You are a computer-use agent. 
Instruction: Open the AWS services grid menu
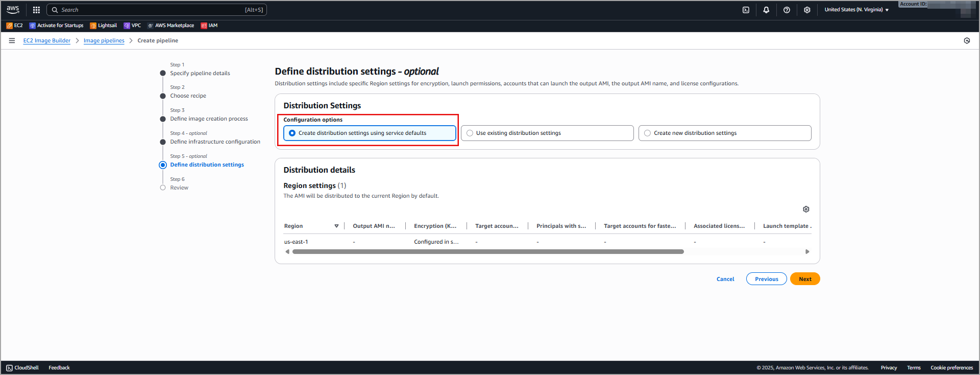point(36,10)
